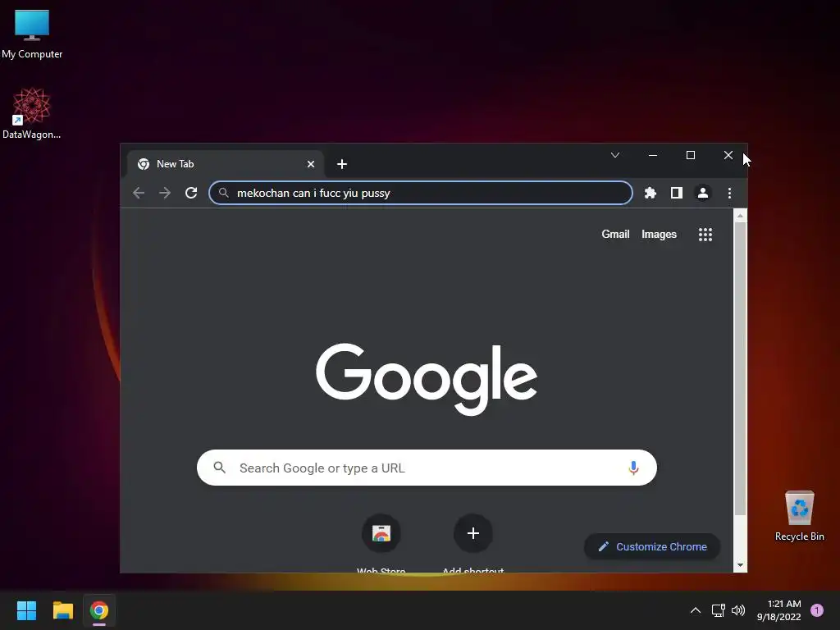The image size is (840, 630).
Task: Open the volume tray icon
Action: (x=738, y=610)
